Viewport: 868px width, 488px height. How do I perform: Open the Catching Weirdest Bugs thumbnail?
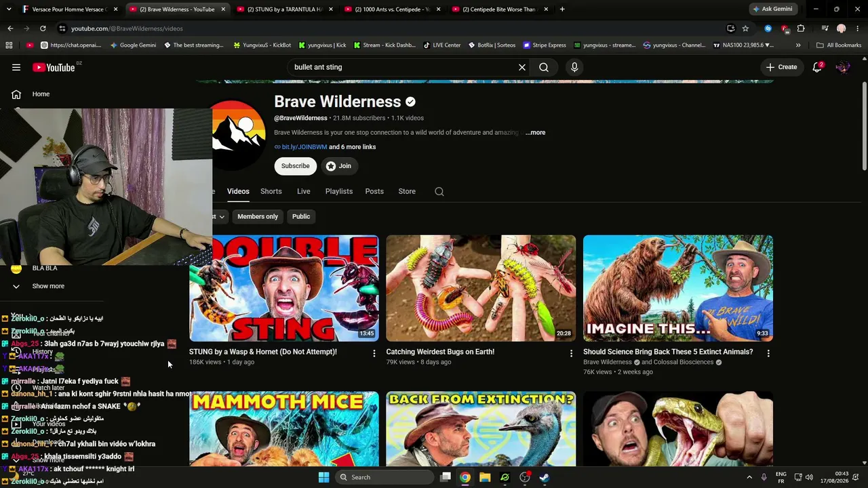[x=481, y=288]
